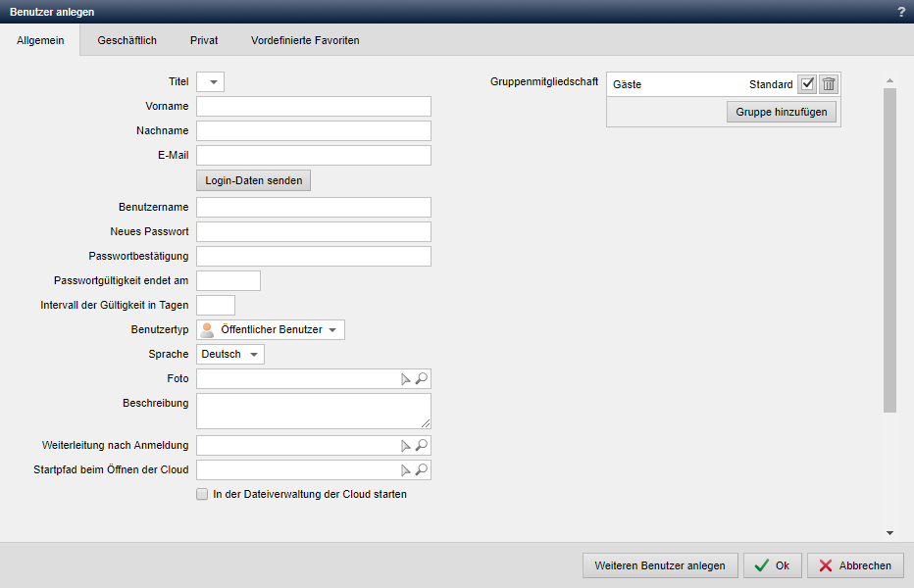
Task: Click the vertical scrollbar thumb
Action: pos(889,251)
